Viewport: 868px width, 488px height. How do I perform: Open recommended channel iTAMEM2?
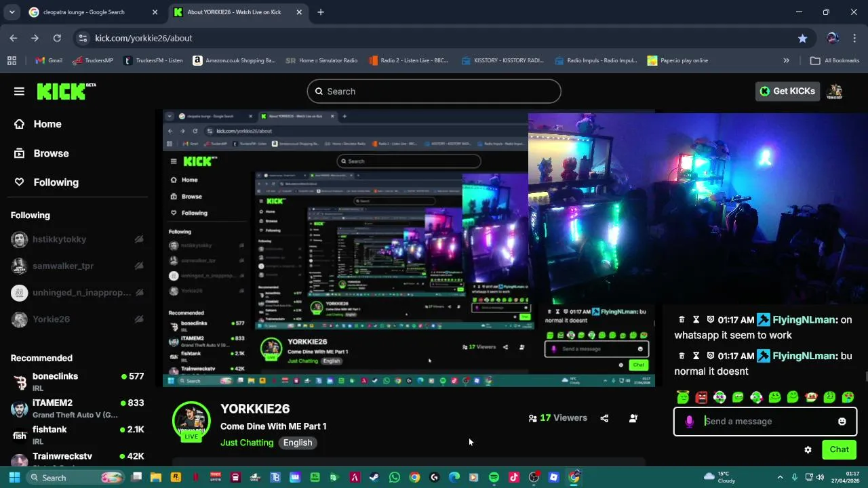[x=77, y=408]
